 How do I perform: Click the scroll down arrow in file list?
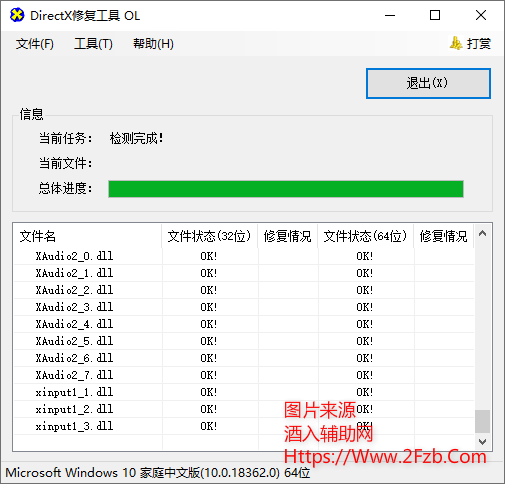(x=482, y=442)
